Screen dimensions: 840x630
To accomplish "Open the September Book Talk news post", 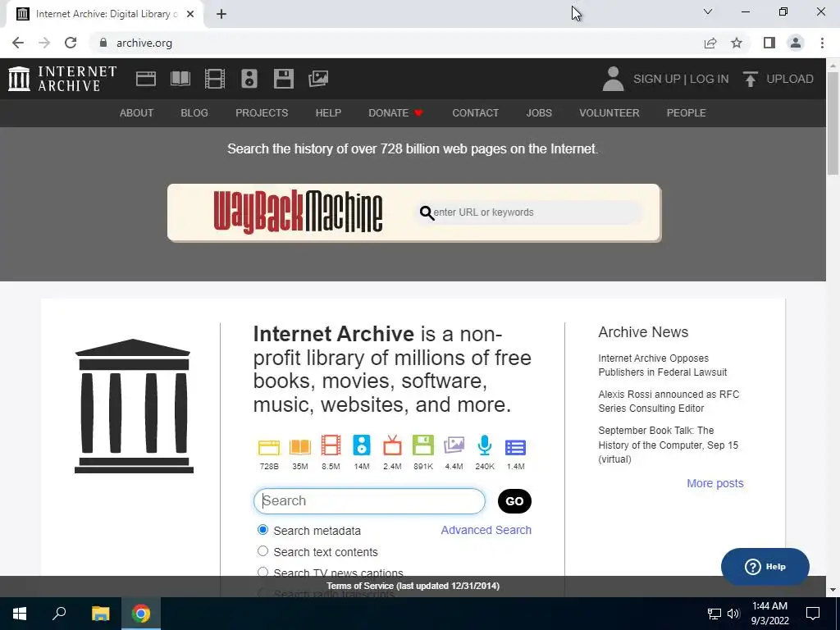I will [x=668, y=445].
